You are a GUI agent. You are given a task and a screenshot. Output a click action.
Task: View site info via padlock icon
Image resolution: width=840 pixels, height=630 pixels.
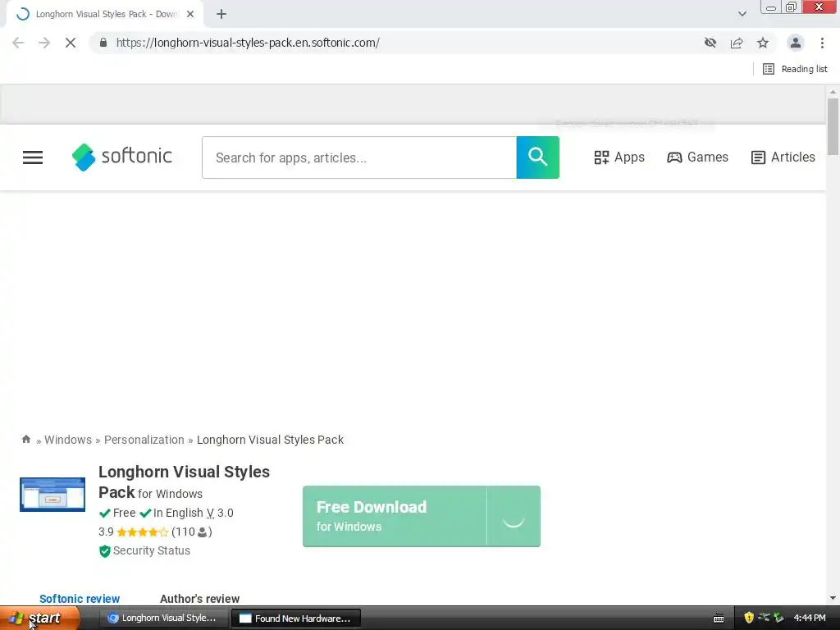[103, 43]
